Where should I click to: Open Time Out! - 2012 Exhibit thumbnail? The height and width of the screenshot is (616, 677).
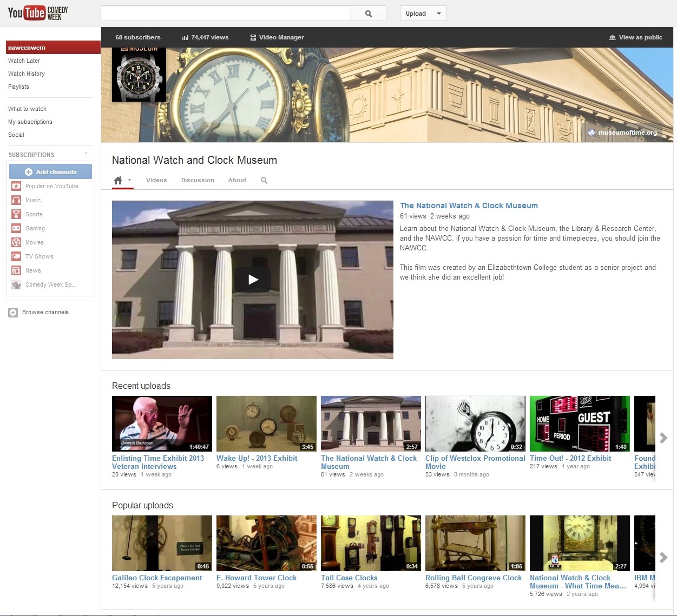pos(580,424)
